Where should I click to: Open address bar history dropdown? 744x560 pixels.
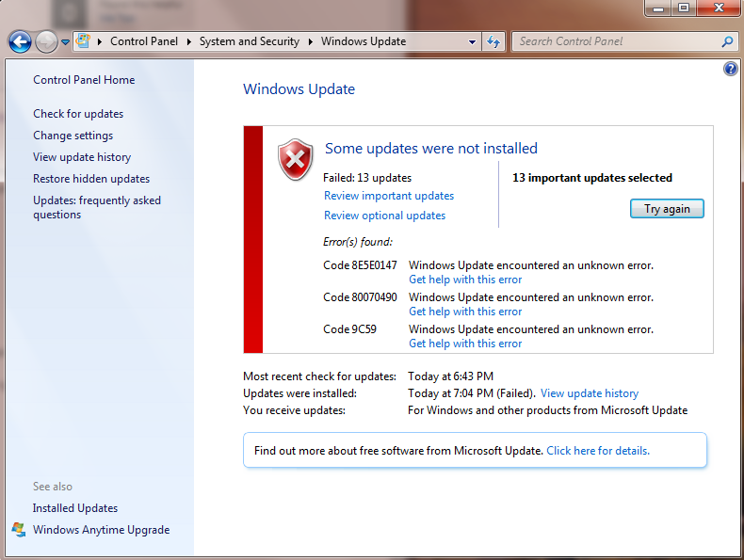(472, 41)
